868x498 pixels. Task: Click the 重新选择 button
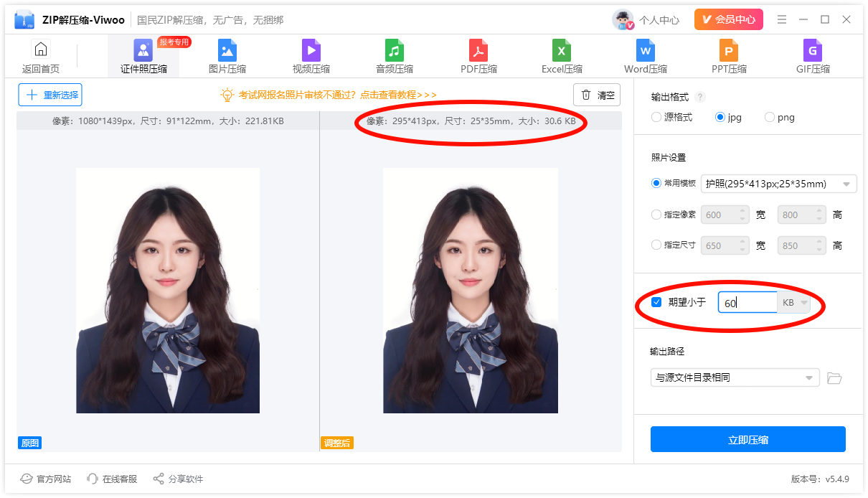(x=50, y=95)
